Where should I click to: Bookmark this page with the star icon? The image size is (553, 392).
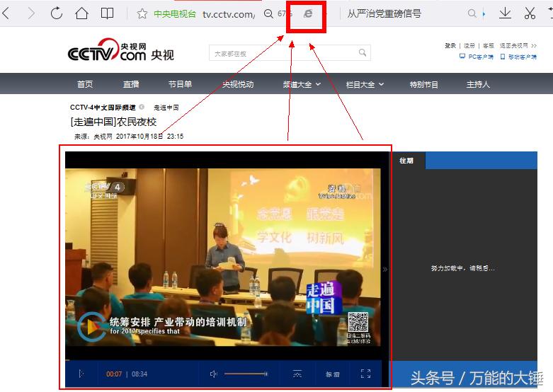(142, 13)
